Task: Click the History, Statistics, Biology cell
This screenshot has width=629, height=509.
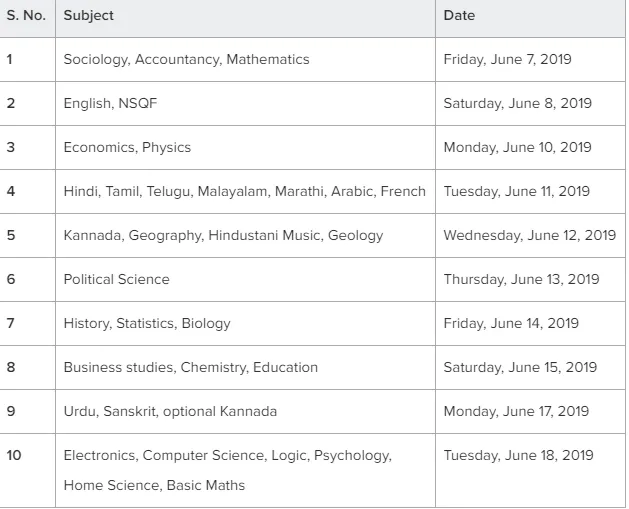Action: click(245, 324)
